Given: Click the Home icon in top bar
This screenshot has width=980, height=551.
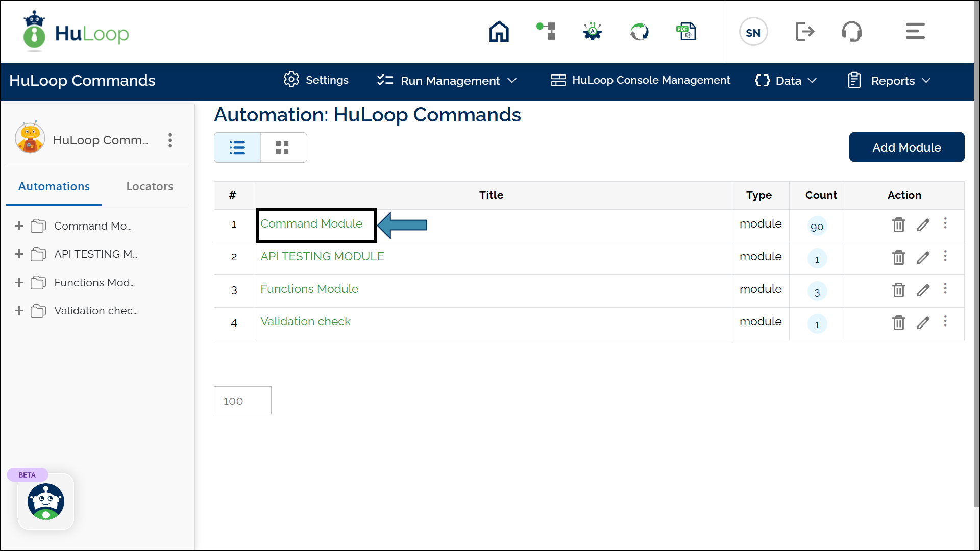Looking at the screenshot, I should 499,32.
